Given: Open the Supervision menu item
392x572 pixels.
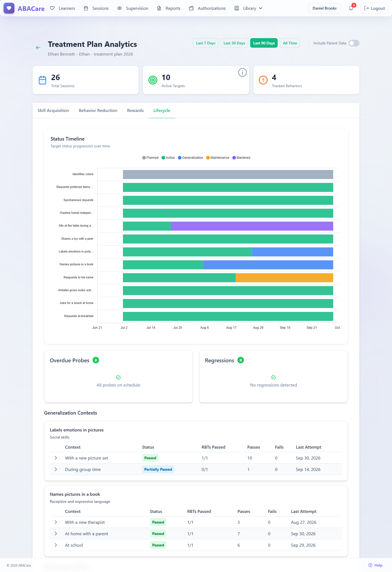Looking at the screenshot, I should pos(133,8).
